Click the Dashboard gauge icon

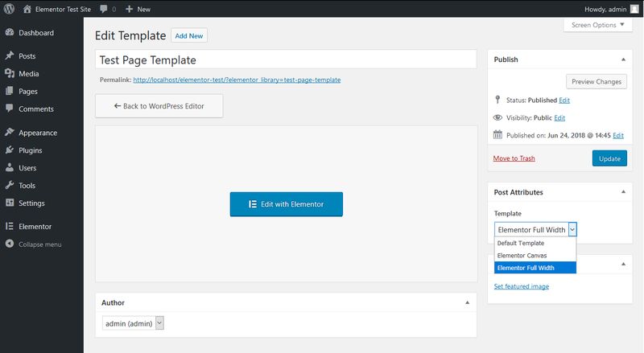coord(10,32)
